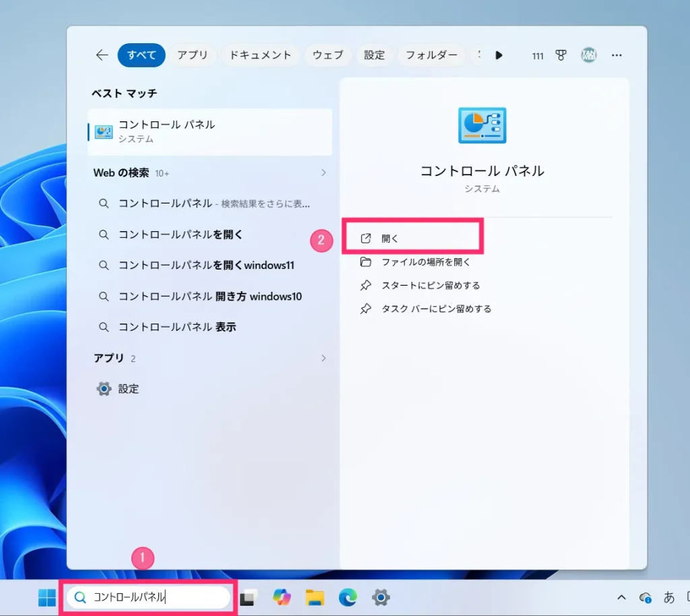Select suggestion コントロールパネル 開き方 windows10
The height and width of the screenshot is (616, 690).
(210, 297)
